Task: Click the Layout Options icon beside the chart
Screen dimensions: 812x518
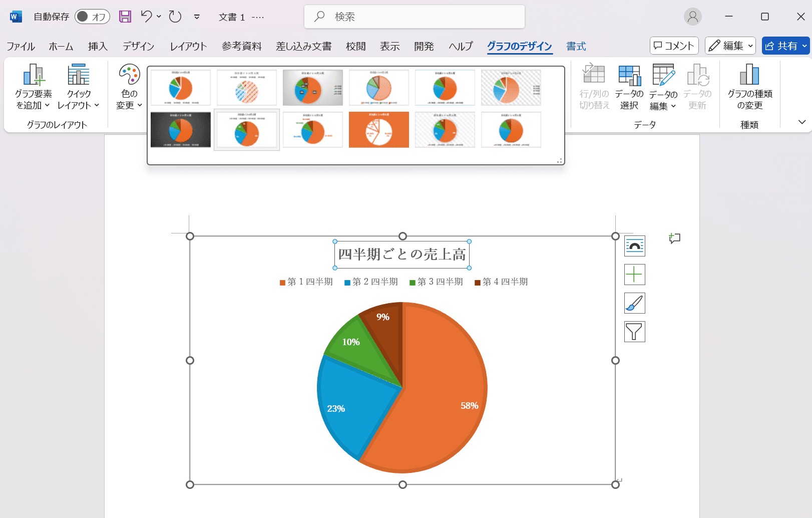Action: 634,246
